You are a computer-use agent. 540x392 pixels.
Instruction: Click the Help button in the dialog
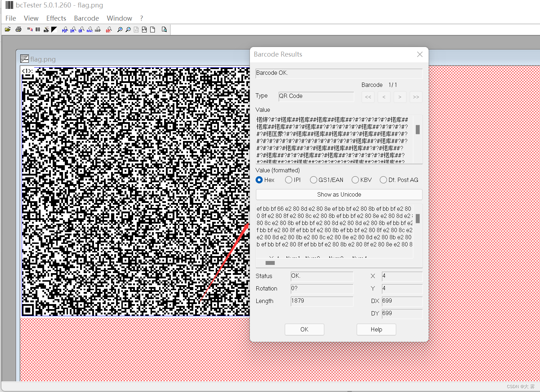(376, 329)
